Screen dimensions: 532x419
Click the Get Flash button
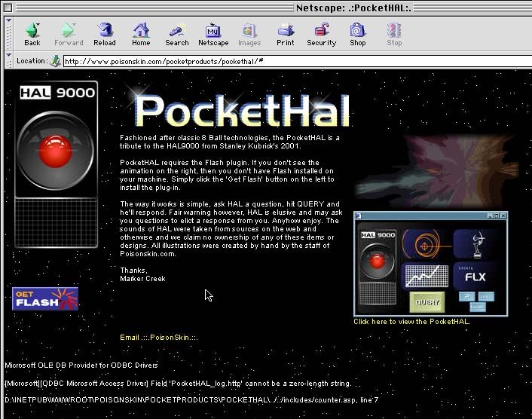[45, 299]
